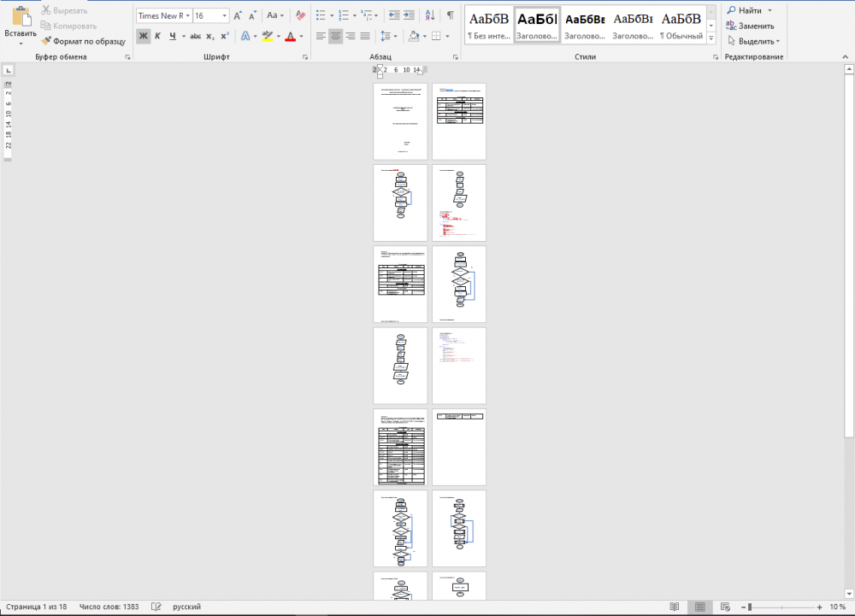Justify text with the justify alignment icon
This screenshot has height=616, width=855.
[365, 36]
